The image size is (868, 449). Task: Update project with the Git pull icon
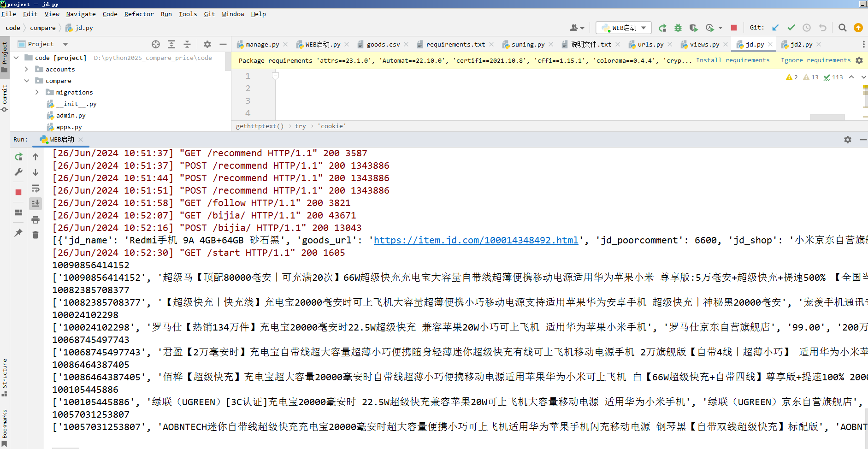coord(775,28)
